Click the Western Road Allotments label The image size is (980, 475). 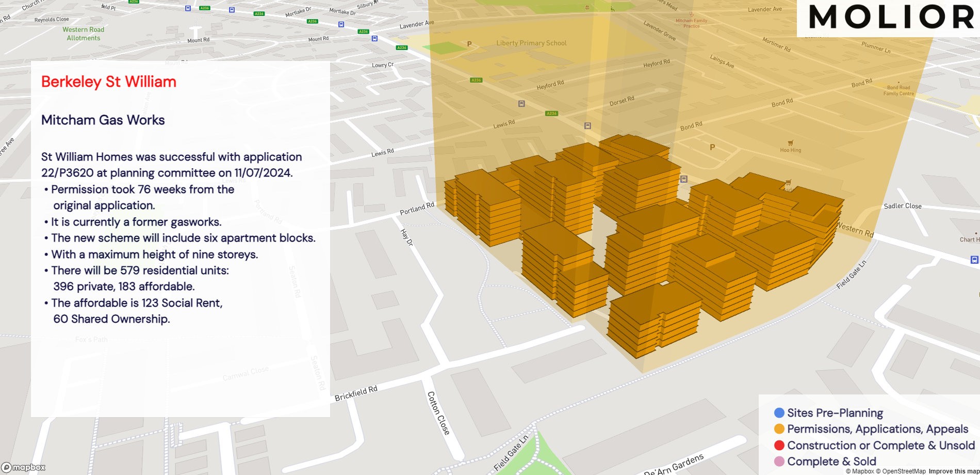click(x=84, y=34)
